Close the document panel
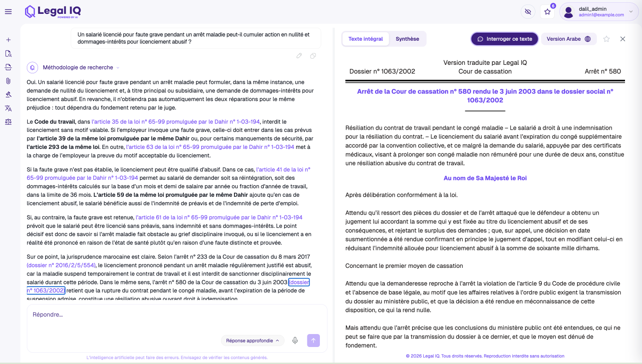This screenshot has height=364, width=642. point(623,39)
